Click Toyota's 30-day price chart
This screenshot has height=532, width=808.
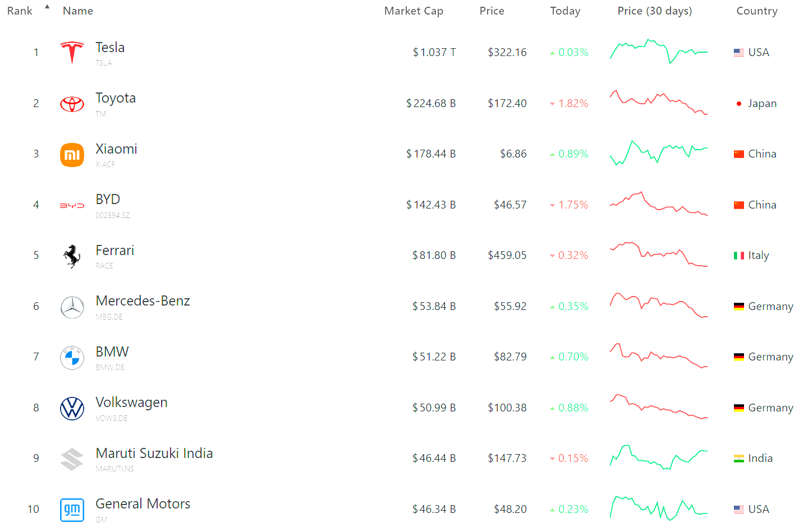coord(659,103)
